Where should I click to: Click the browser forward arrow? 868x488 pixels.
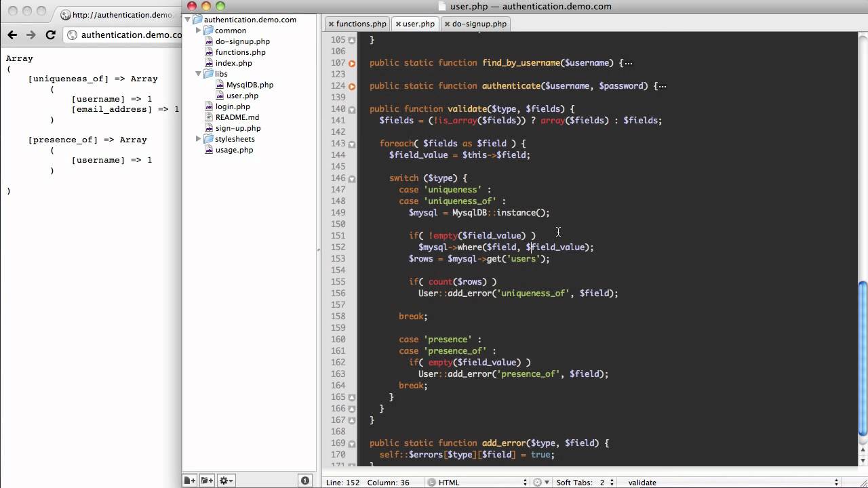point(31,35)
